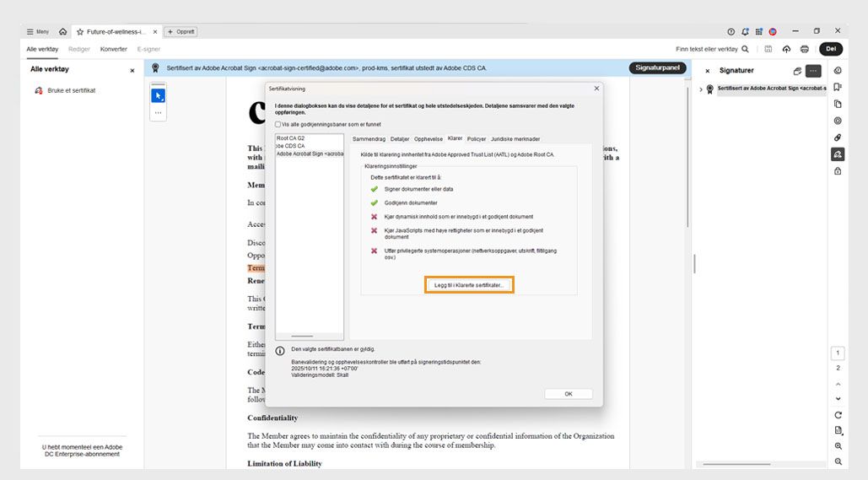The image size is (868, 480).
Task: Click the Del share button
Action: click(x=831, y=49)
